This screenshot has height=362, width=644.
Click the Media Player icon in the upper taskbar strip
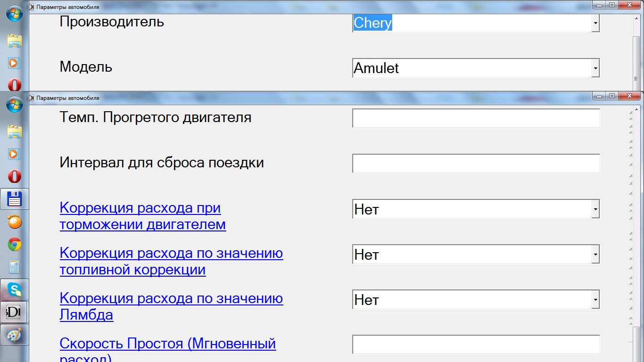click(14, 63)
